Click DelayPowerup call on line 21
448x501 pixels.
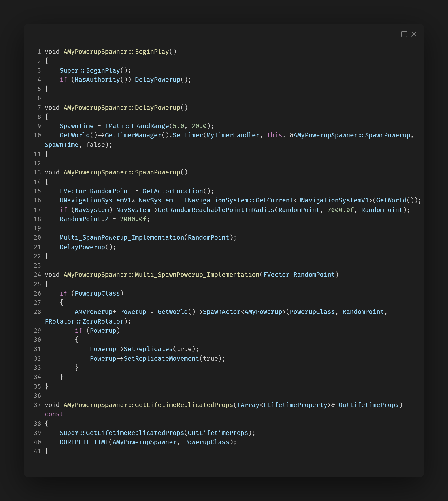[82, 247]
